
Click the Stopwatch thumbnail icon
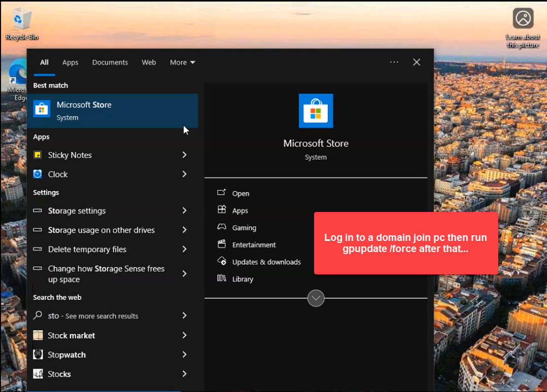pos(38,354)
